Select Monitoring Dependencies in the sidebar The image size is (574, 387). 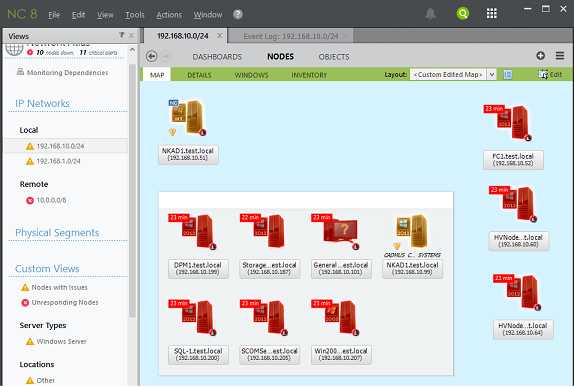(62, 72)
